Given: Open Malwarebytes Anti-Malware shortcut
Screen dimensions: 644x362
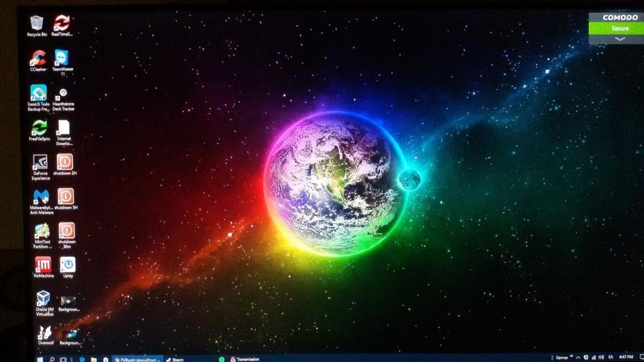Looking at the screenshot, I should (x=41, y=202).
